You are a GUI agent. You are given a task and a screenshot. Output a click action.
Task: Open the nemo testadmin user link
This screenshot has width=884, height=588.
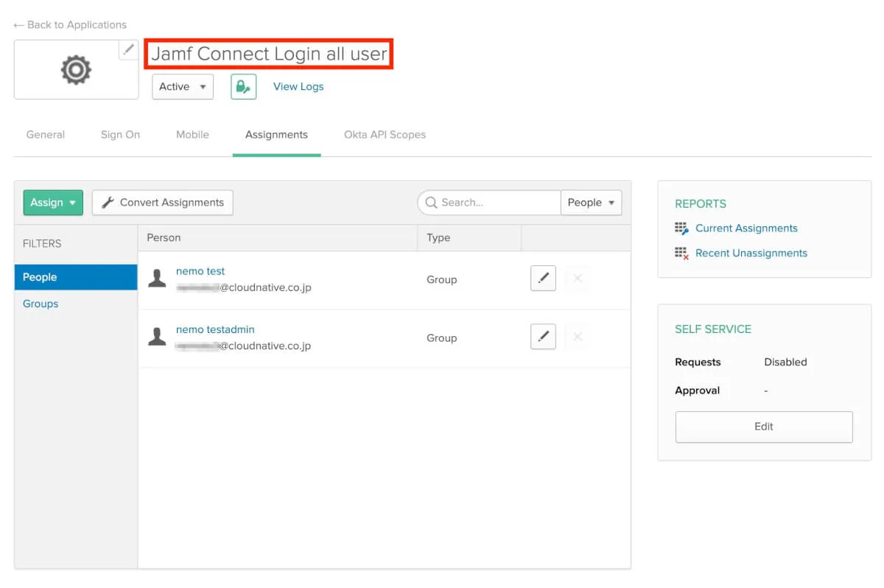coord(215,329)
